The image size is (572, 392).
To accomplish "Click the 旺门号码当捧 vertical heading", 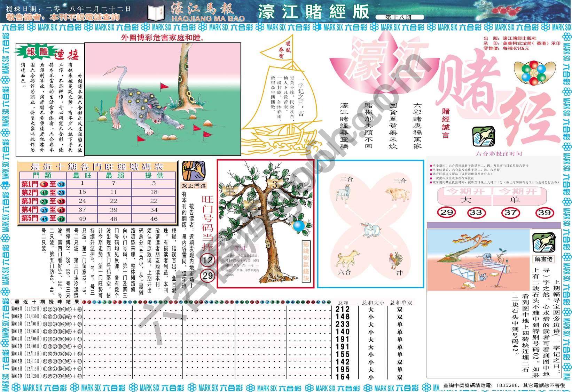I will pos(207,223).
